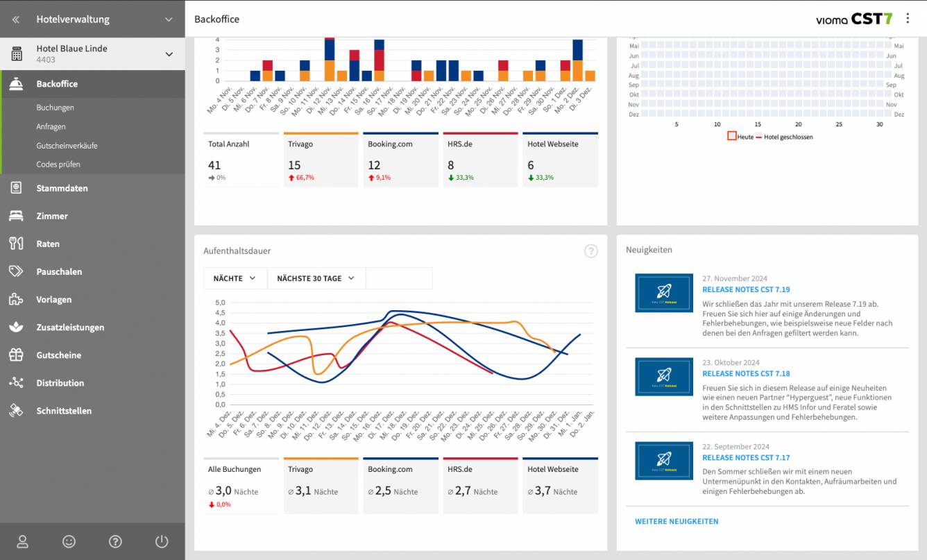Collapse the sidebar with double-chevron icon
The width and height of the screenshot is (927, 560).
tap(16, 19)
